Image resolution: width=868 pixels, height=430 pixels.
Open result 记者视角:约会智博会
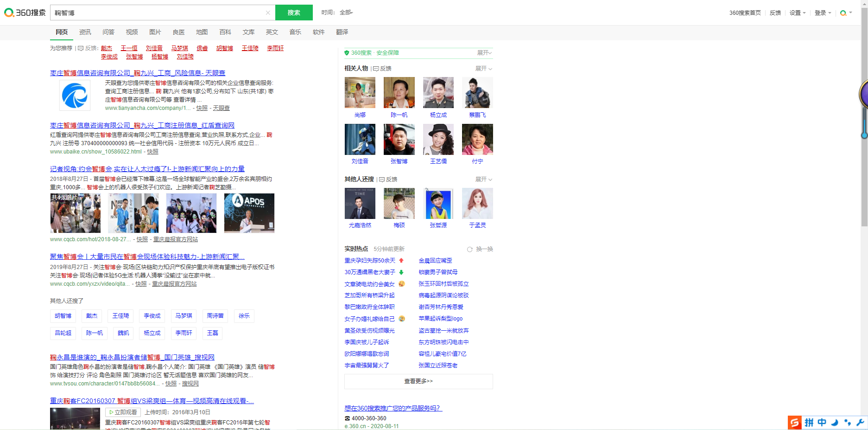(147, 169)
